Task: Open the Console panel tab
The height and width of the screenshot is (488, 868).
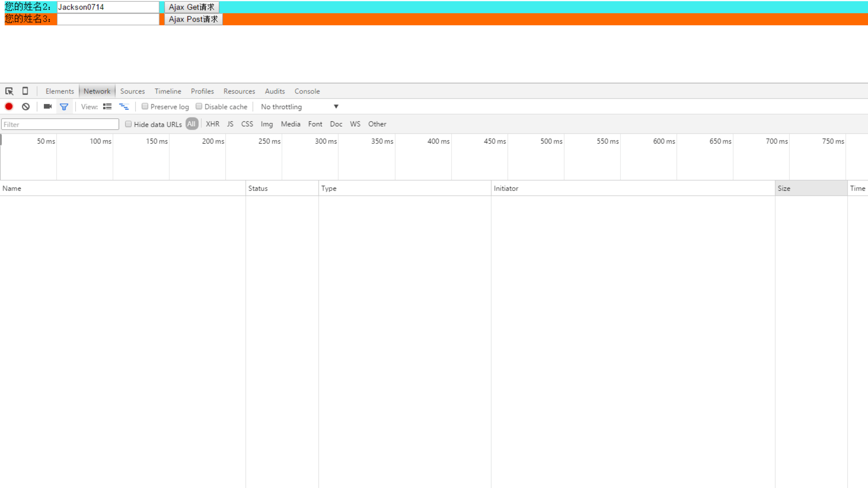Action: point(307,91)
